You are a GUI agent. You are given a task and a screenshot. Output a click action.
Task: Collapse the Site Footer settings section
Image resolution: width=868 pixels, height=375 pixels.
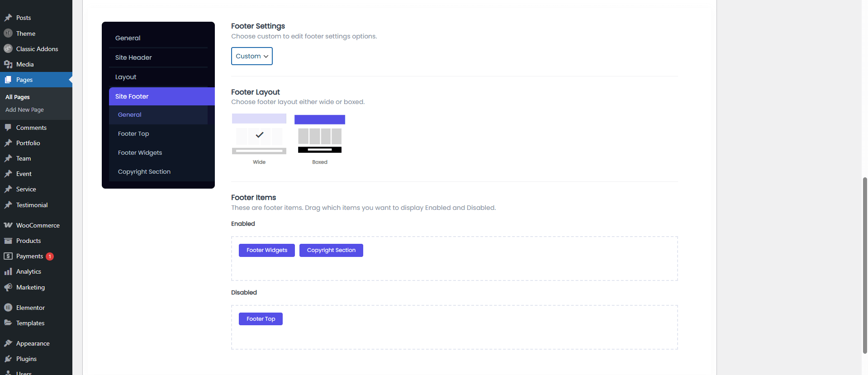click(158, 96)
